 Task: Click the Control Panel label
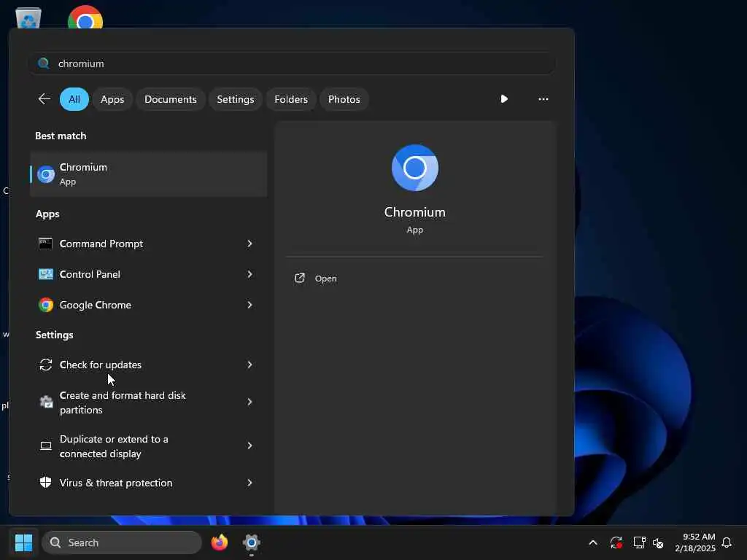[x=90, y=274]
